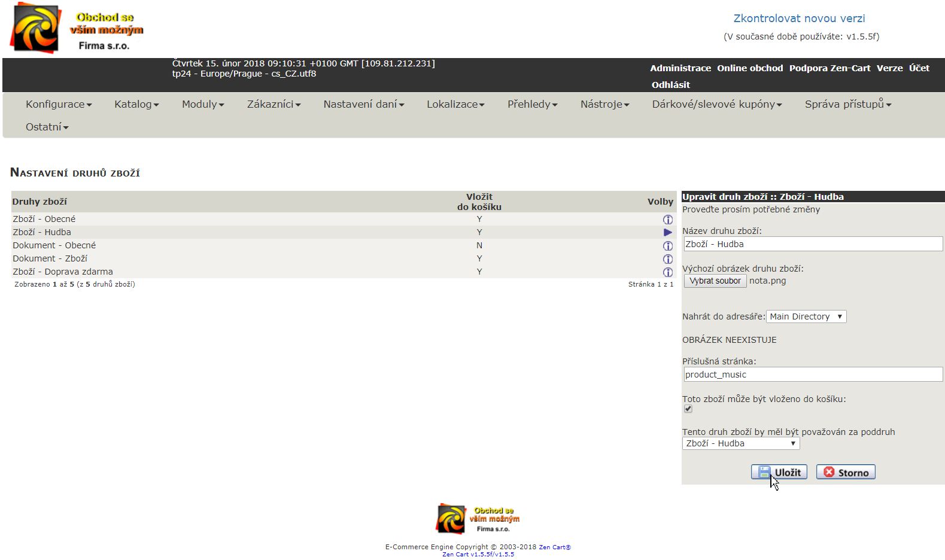Click the Vybrat soubor file button

715,281
